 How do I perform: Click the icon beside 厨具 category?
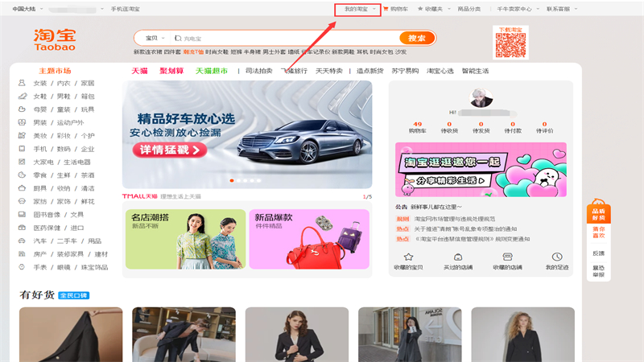(22, 188)
